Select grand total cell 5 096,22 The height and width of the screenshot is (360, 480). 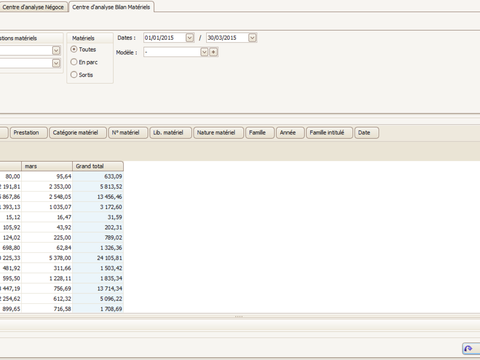[x=98, y=299]
